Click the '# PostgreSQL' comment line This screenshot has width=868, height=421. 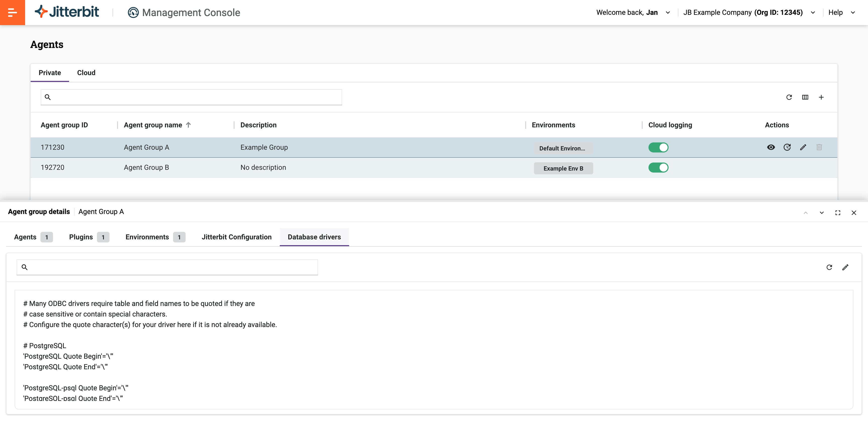coord(44,346)
